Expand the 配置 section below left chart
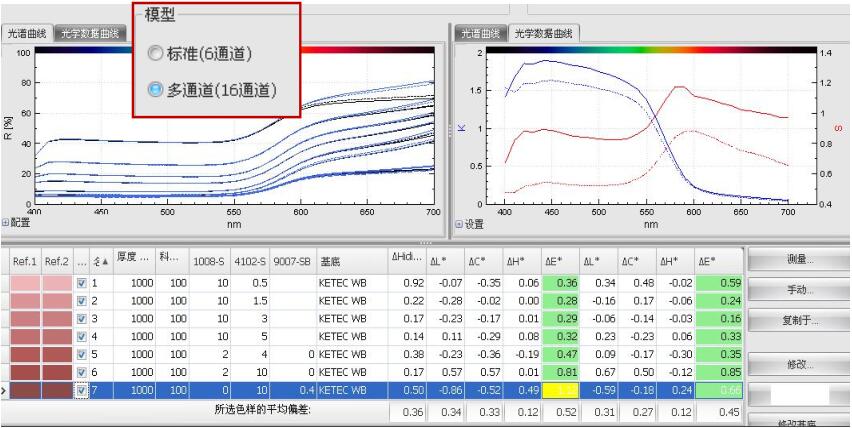This screenshot has width=852, height=428. [x=15, y=224]
